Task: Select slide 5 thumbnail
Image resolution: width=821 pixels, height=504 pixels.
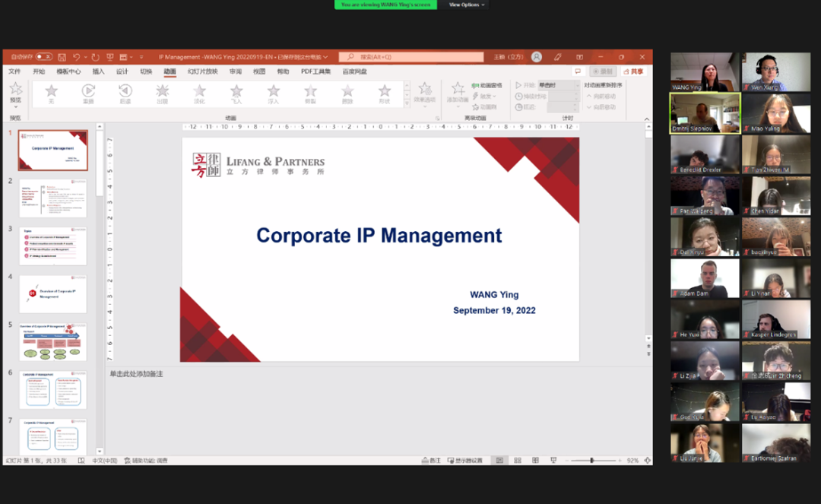Action: (x=52, y=342)
